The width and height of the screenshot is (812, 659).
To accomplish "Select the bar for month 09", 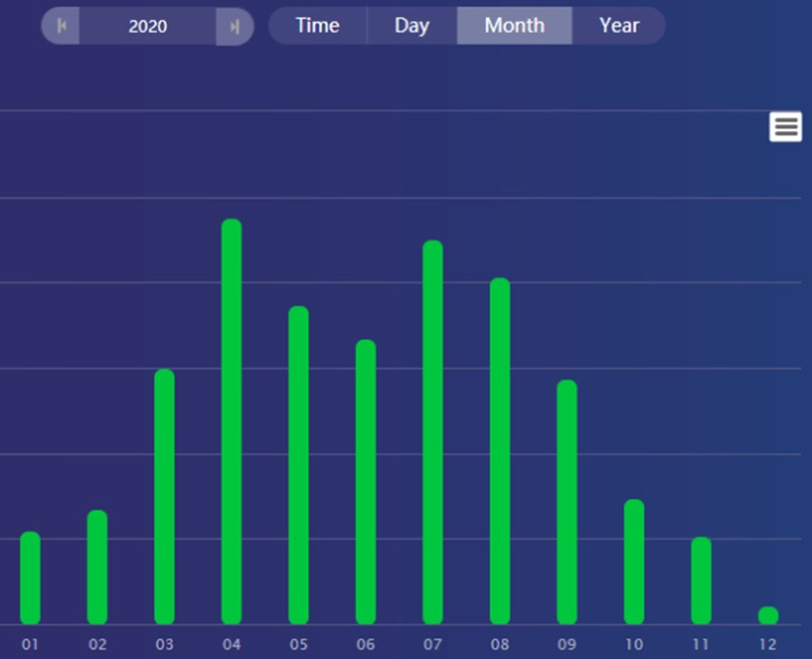I will (567, 502).
